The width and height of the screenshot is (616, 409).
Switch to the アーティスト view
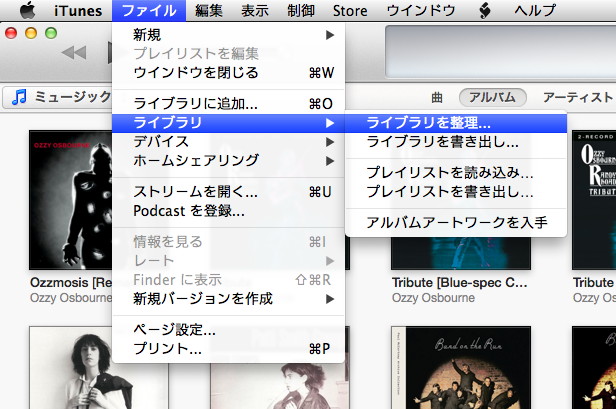(578, 97)
